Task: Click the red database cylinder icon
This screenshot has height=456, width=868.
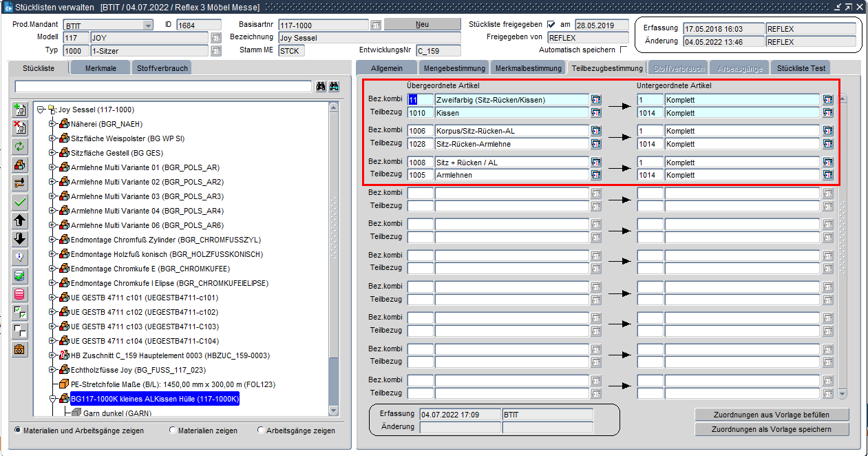Action: pyautogui.click(x=21, y=294)
